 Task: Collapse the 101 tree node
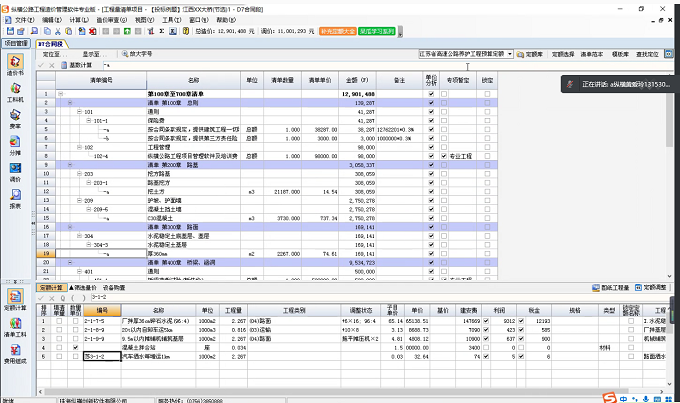pos(79,111)
